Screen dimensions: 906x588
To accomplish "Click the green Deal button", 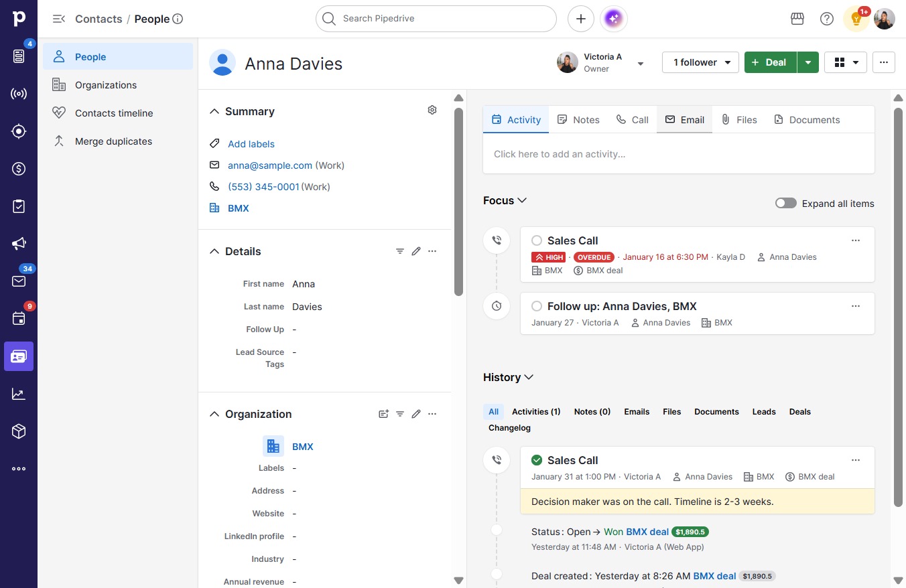I will [771, 62].
